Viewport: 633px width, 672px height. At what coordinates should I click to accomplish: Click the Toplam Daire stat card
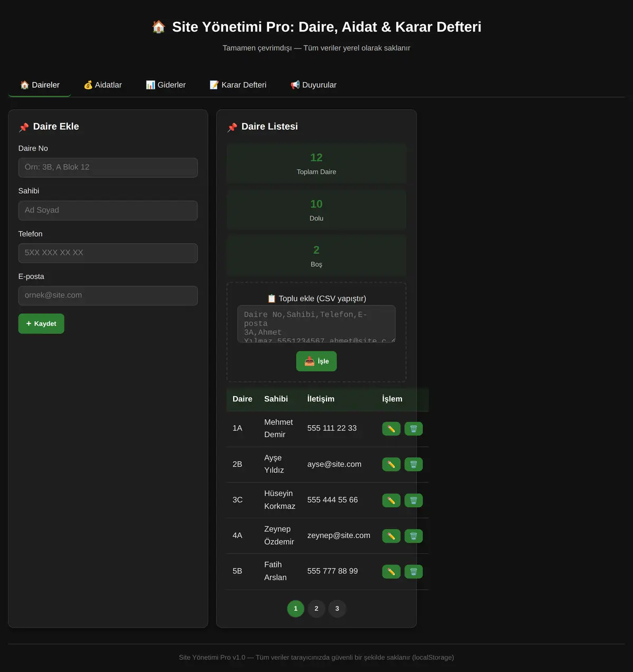[x=316, y=164]
